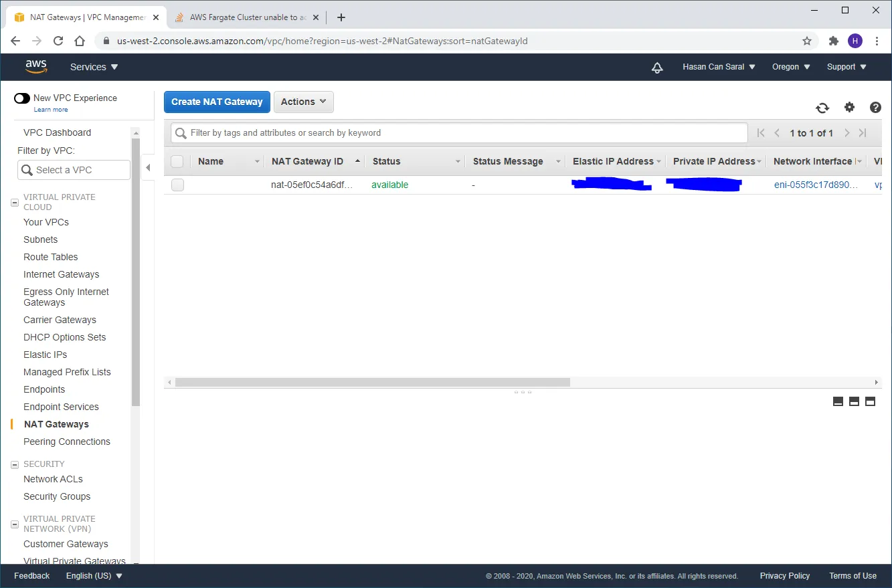Image resolution: width=892 pixels, height=588 pixels.
Task: Open Route Tables page
Action: pyautogui.click(x=50, y=257)
